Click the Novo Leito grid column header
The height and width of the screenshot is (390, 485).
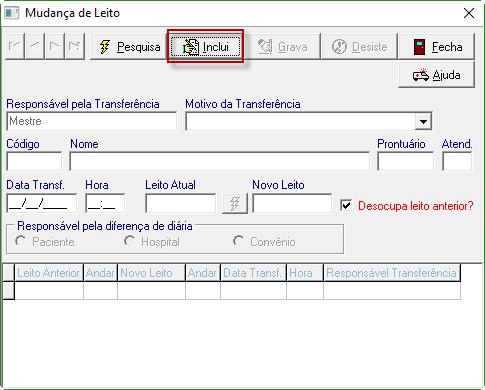click(x=151, y=273)
